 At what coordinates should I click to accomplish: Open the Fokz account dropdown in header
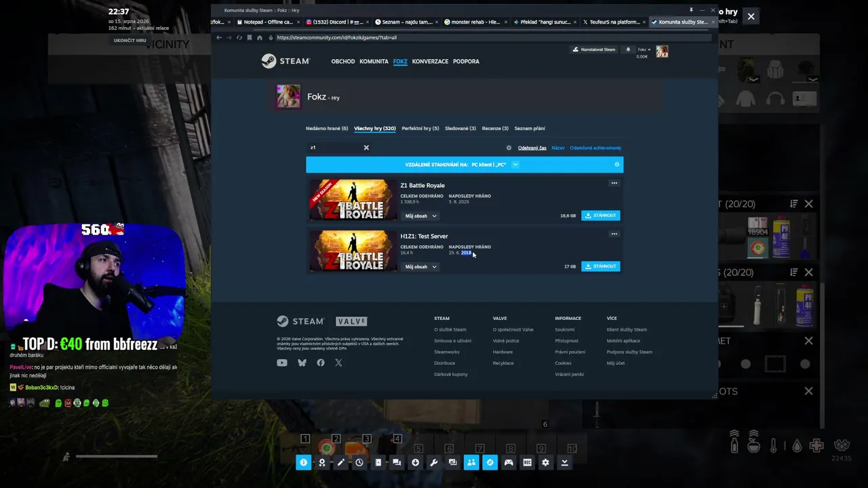pos(644,49)
